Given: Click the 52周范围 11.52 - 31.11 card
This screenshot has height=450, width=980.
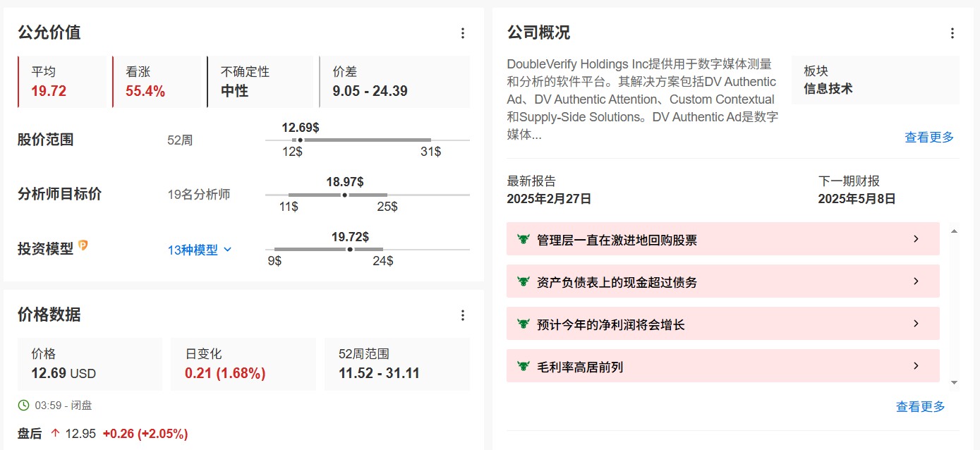Looking at the screenshot, I should click(x=397, y=364).
